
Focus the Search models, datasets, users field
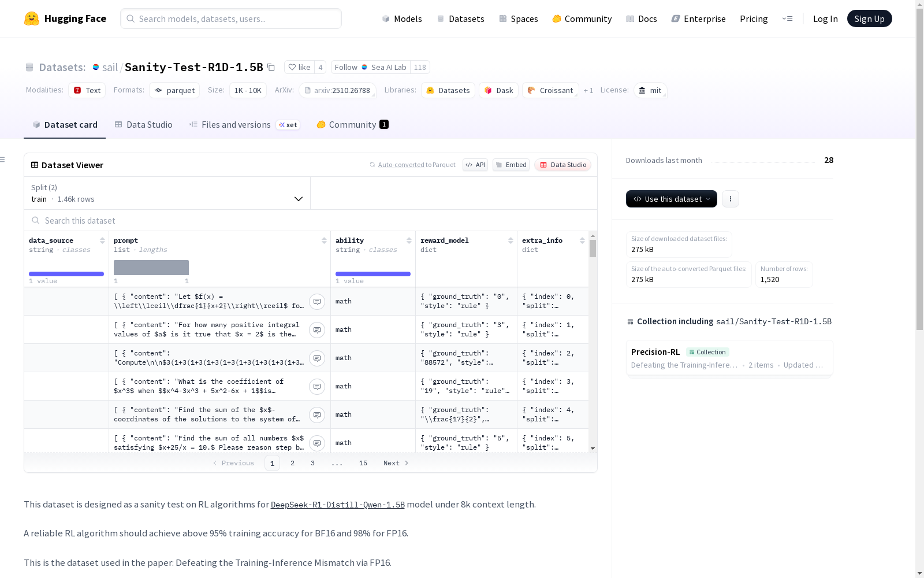pos(231,18)
